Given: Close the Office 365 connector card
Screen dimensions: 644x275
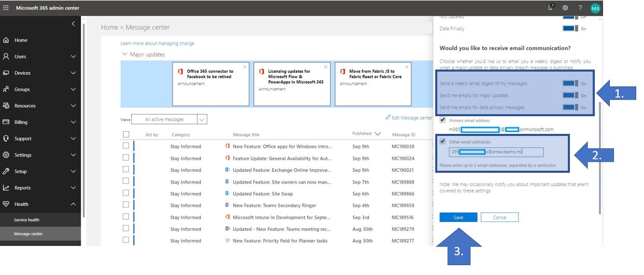Looking at the screenshot, I should tap(245, 66).
